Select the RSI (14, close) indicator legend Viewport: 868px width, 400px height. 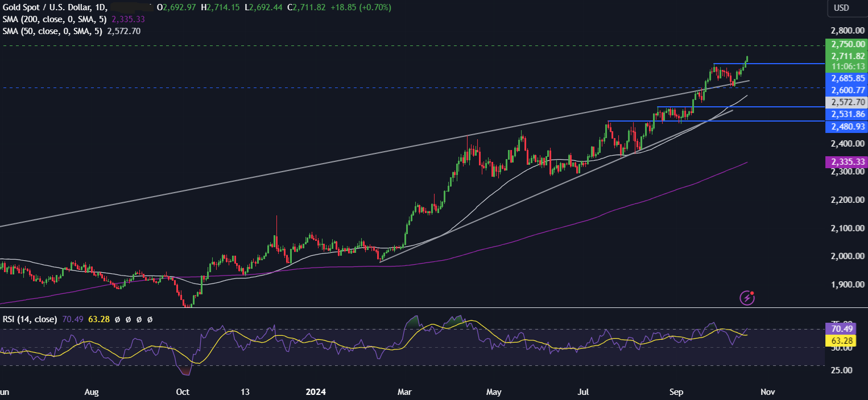pos(30,319)
